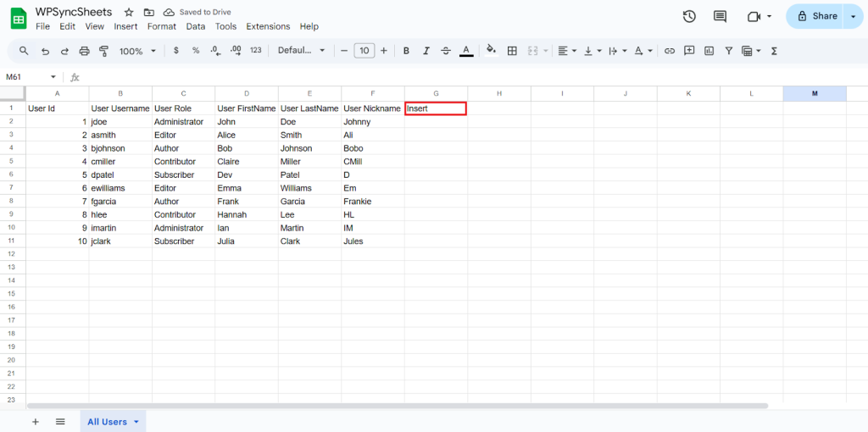Image resolution: width=868 pixels, height=432 pixels.
Task: Select column G header
Action: [437, 93]
